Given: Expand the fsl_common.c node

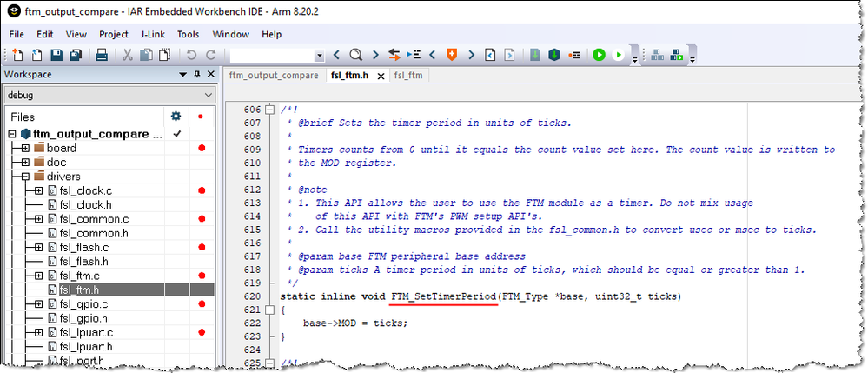Looking at the screenshot, I should 38,219.
